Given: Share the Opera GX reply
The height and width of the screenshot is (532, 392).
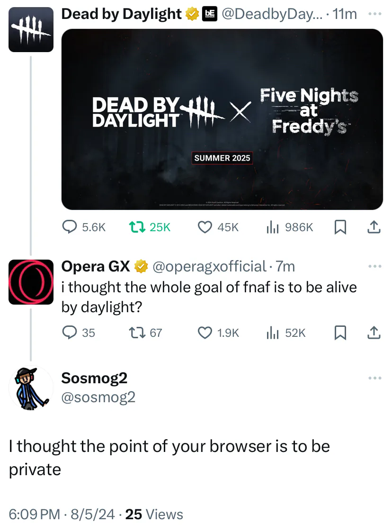Looking at the screenshot, I should [374, 333].
